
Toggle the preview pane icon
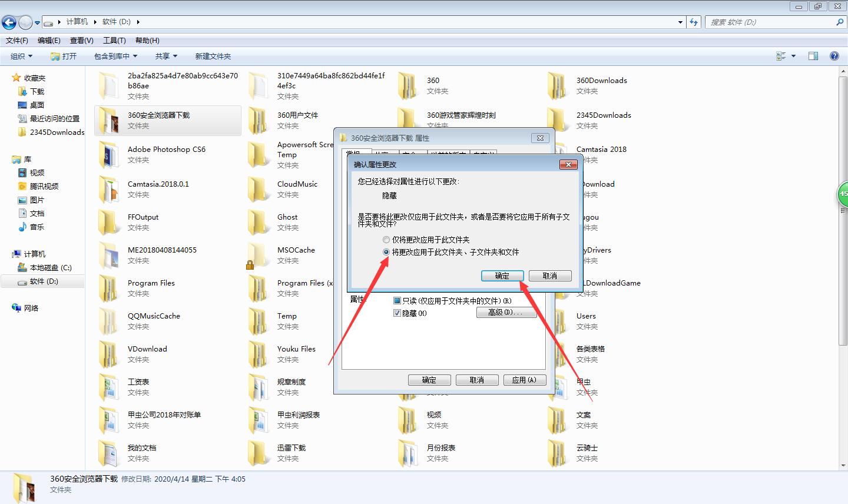813,56
